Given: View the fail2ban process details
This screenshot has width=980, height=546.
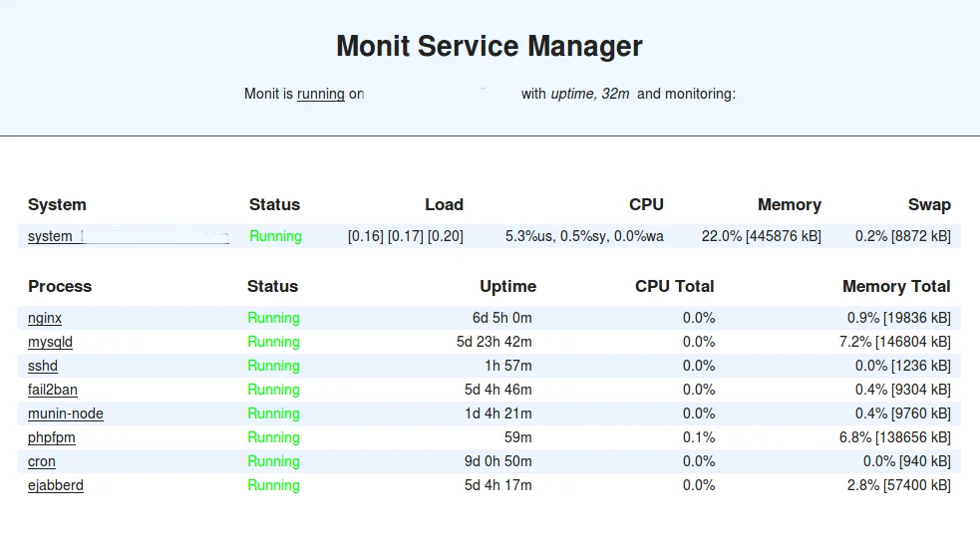Looking at the screenshot, I should click(x=52, y=390).
